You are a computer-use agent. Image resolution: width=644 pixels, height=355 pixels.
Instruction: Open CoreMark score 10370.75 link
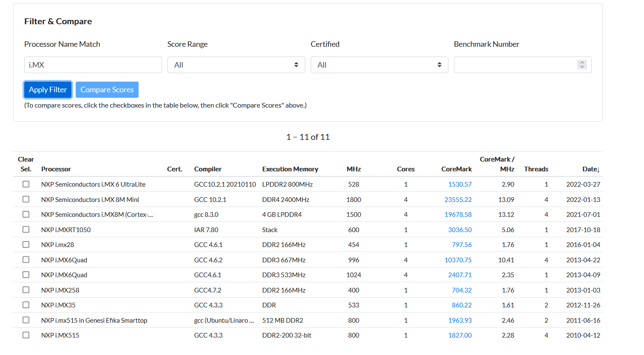pyautogui.click(x=458, y=260)
